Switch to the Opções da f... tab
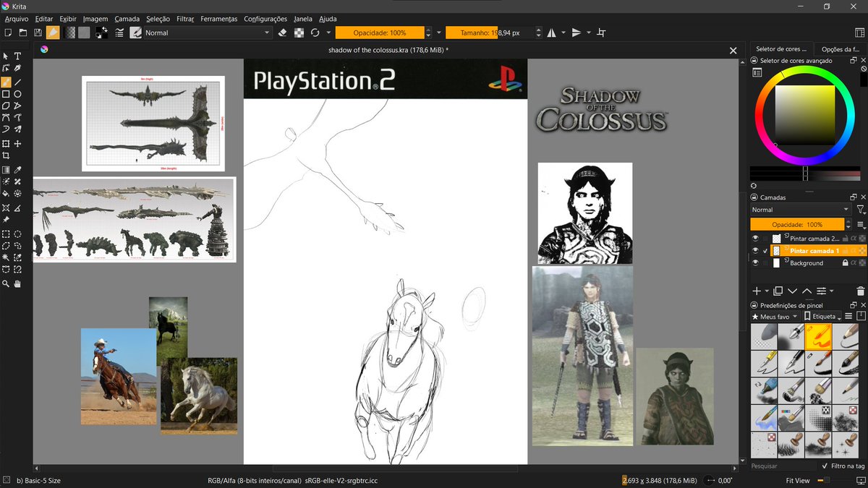Viewport: 868px width, 488px height. click(840, 49)
